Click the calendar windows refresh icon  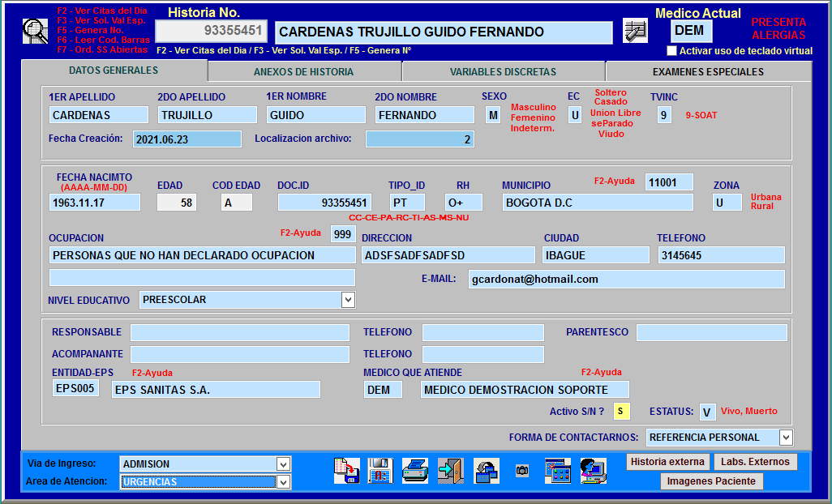click(487, 471)
